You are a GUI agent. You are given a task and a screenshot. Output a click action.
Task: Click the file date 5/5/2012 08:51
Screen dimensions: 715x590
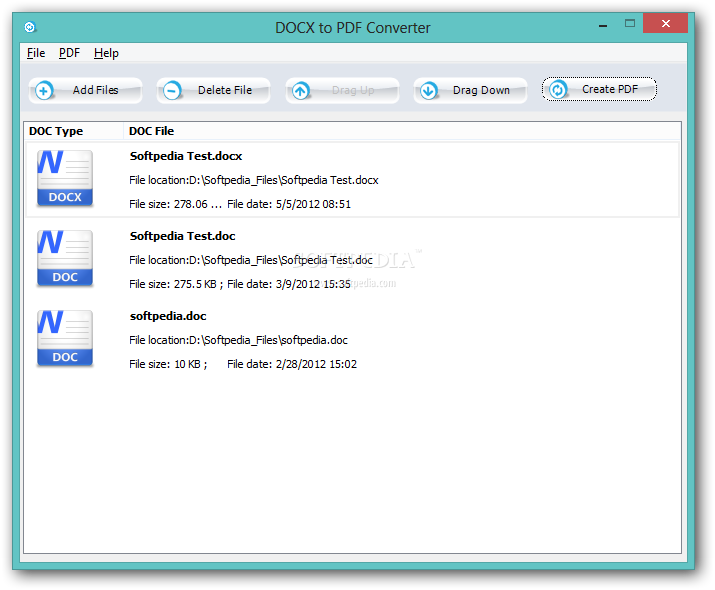(x=289, y=204)
